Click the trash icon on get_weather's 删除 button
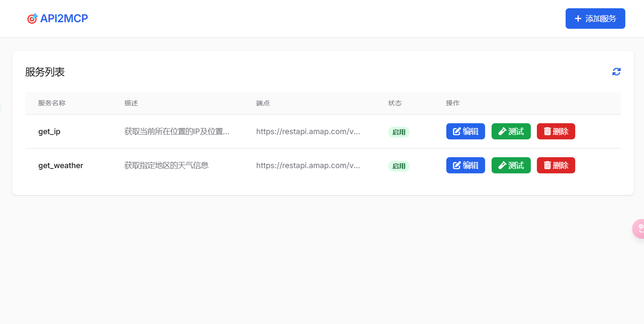This screenshot has width=644, height=324. pos(548,165)
